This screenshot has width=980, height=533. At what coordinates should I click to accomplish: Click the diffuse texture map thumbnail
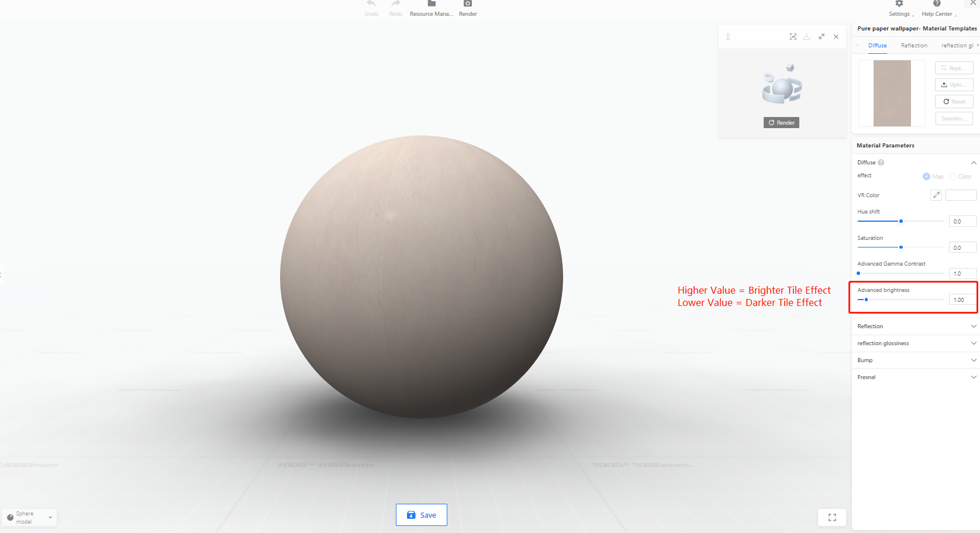[892, 93]
